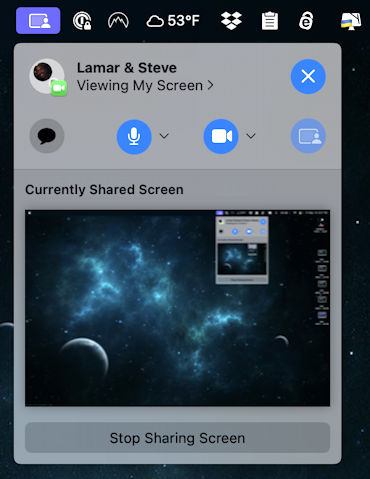Toggle the screen share button

pyautogui.click(x=308, y=136)
